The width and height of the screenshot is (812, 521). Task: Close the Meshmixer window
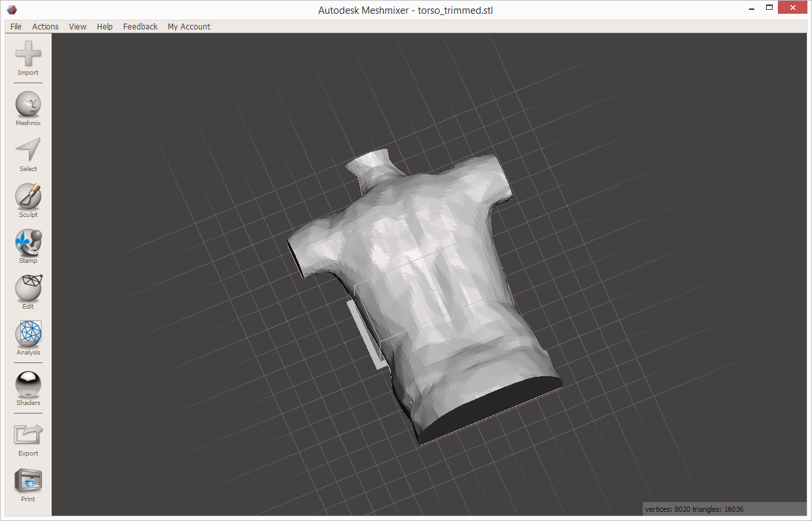coord(792,9)
